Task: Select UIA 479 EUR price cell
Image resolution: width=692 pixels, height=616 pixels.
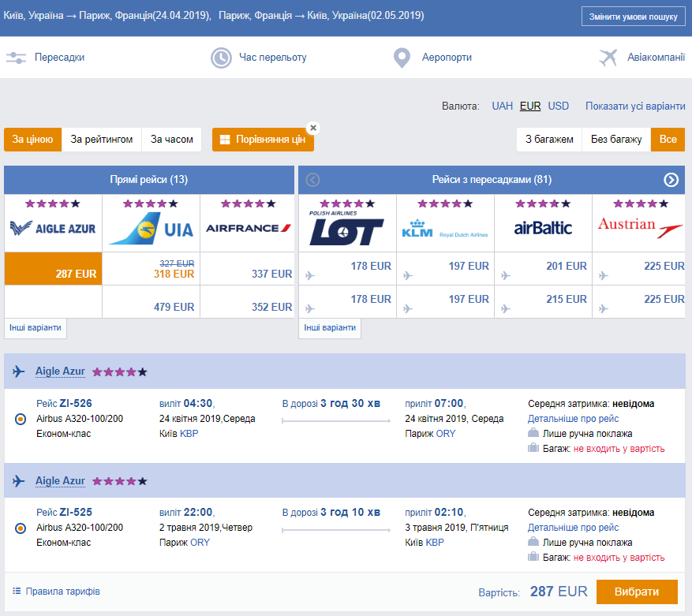Action: 151,302
